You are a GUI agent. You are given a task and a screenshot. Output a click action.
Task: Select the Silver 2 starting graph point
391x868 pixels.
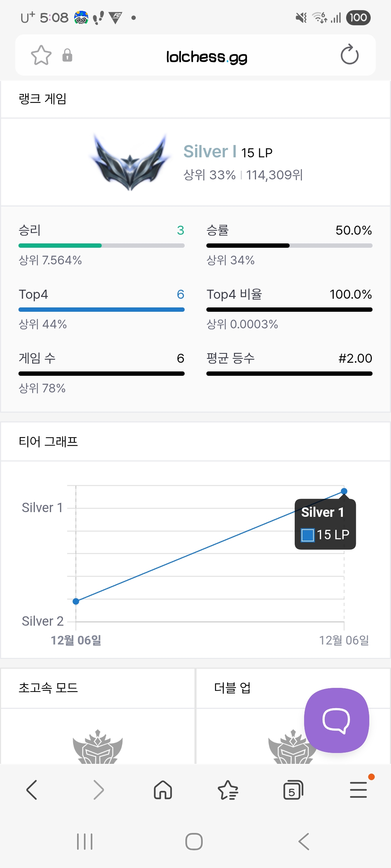[x=76, y=601]
